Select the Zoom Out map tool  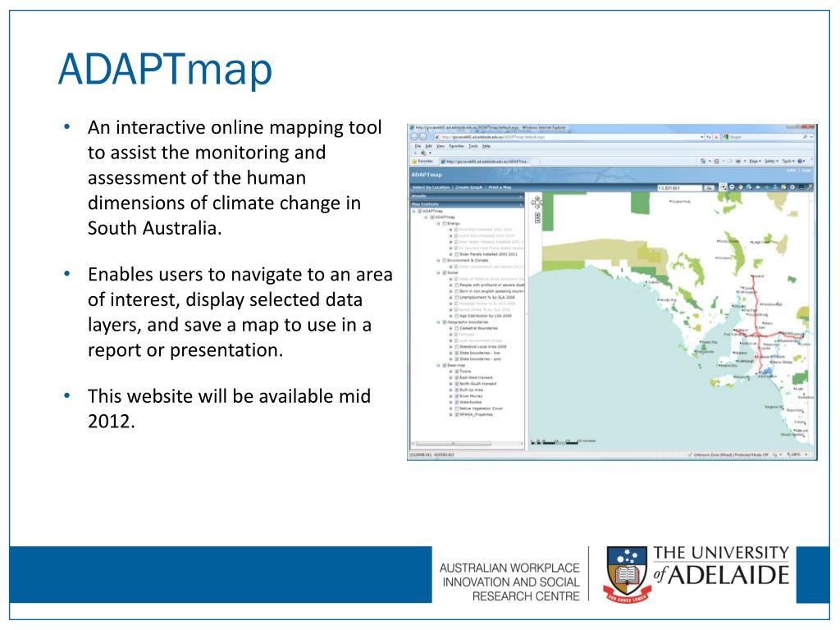(x=732, y=188)
